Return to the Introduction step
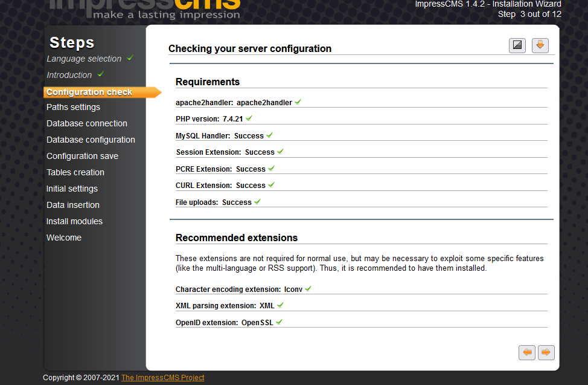Screen dimensions: 588x385 click(x=69, y=75)
